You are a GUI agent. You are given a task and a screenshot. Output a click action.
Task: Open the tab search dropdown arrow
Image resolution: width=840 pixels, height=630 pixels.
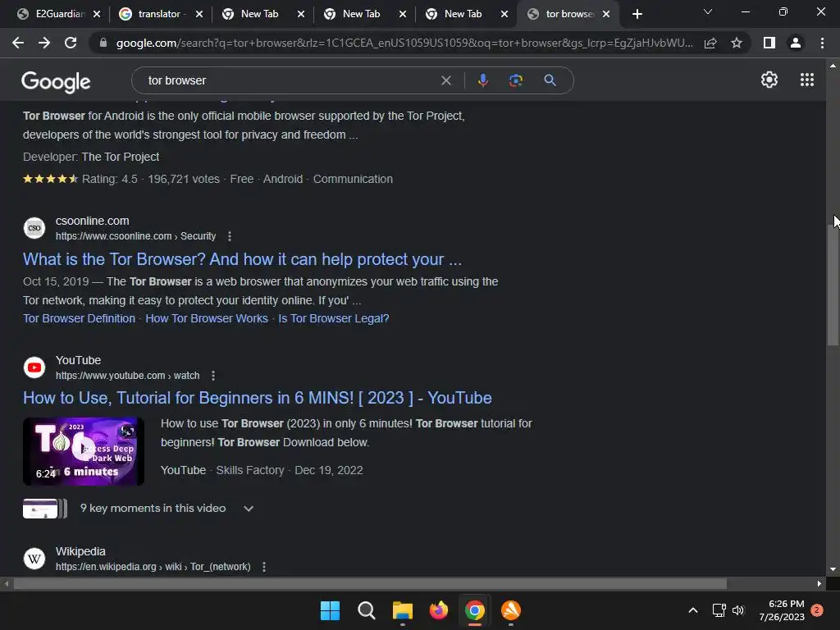[x=708, y=11]
